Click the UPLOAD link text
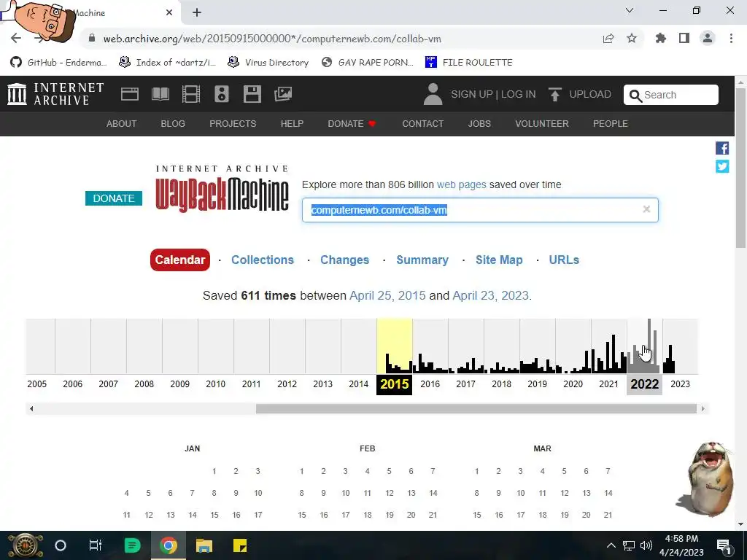 click(x=590, y=94)
